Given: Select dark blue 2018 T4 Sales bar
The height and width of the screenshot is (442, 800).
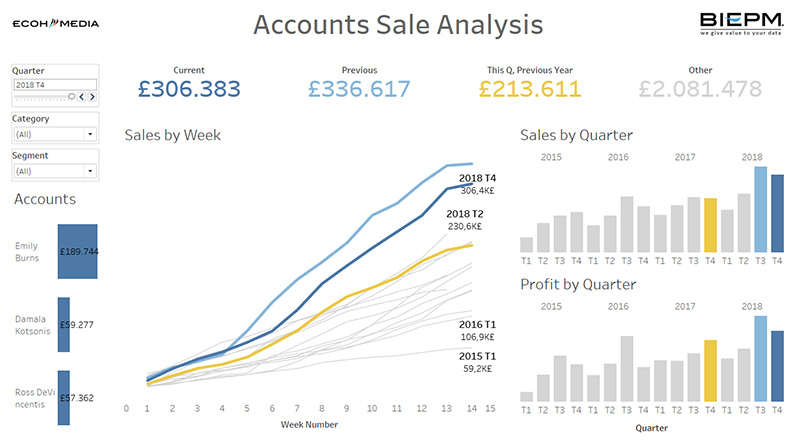Looking at the screenshot, I should tap(777, 213).
